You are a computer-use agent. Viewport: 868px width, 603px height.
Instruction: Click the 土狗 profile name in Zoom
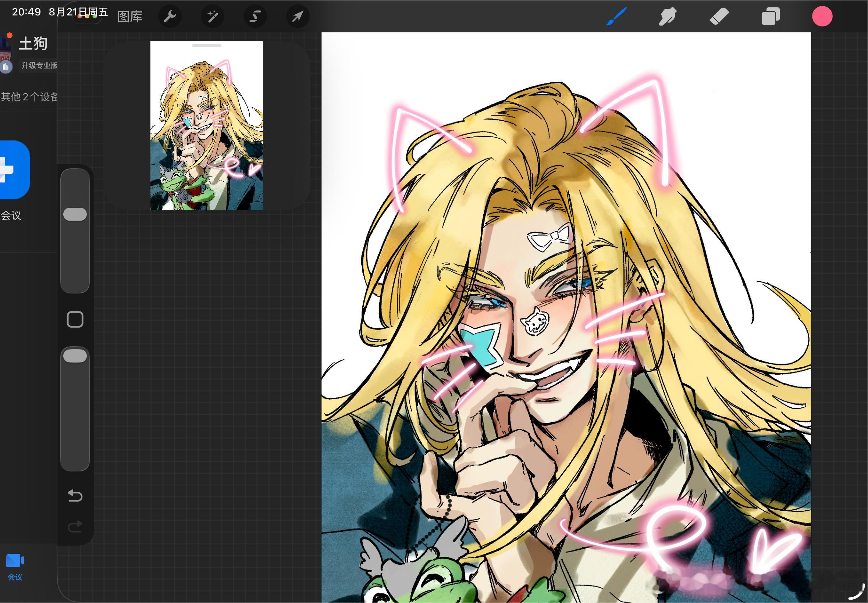pos(33,43)
